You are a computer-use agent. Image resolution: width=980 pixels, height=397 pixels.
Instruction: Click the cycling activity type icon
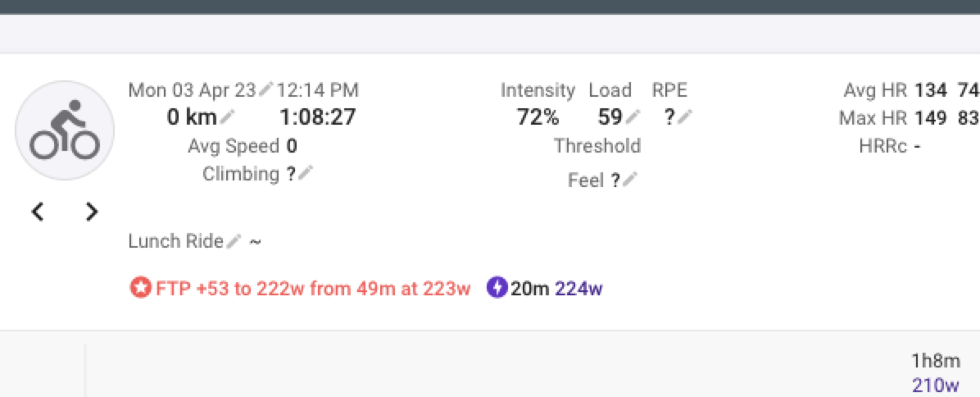click(x=65, y=130)
